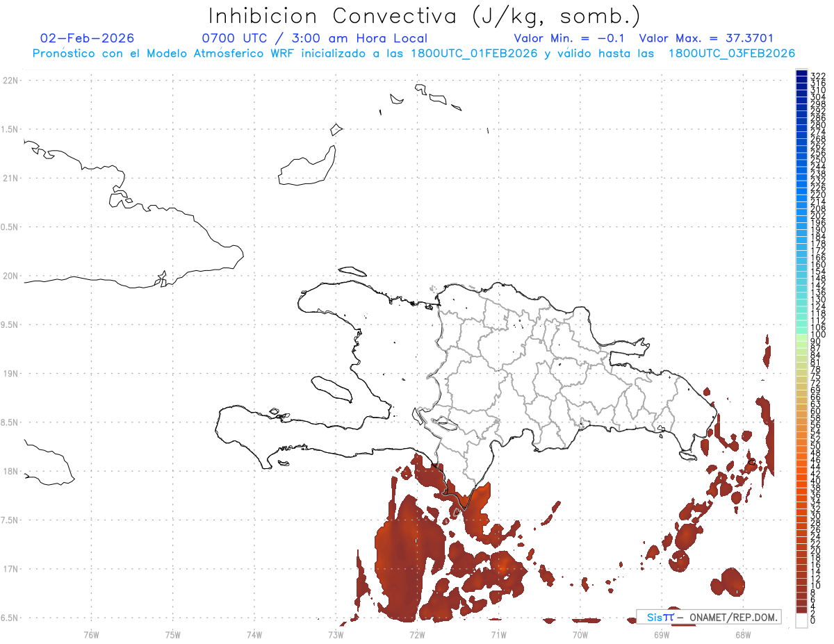The height and width of the screenshot is (644, 834).
Task: Click the '70W' longitude label
Action: click(x=580, y=634)
